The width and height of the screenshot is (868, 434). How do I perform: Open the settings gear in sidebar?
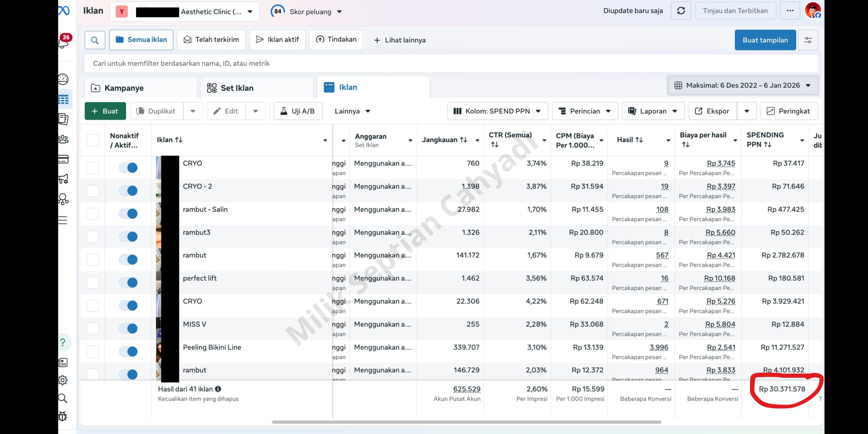click(x=63, y=380)
